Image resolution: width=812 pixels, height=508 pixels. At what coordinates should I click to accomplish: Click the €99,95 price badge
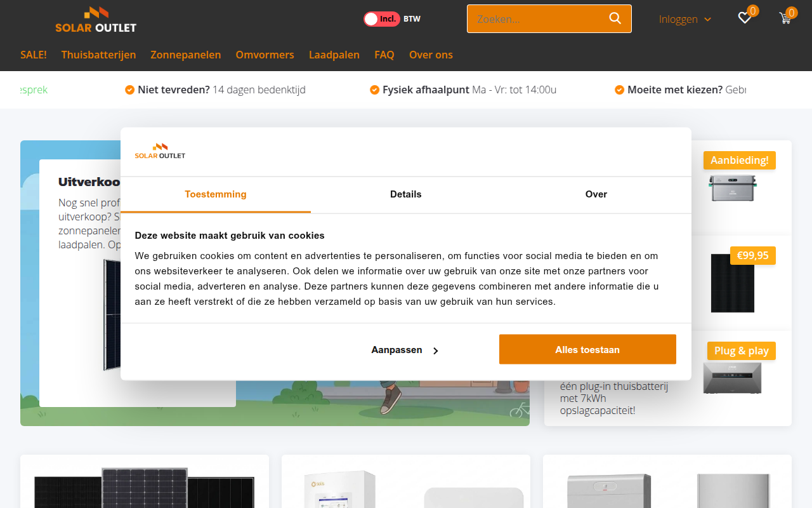coord(753,255)
